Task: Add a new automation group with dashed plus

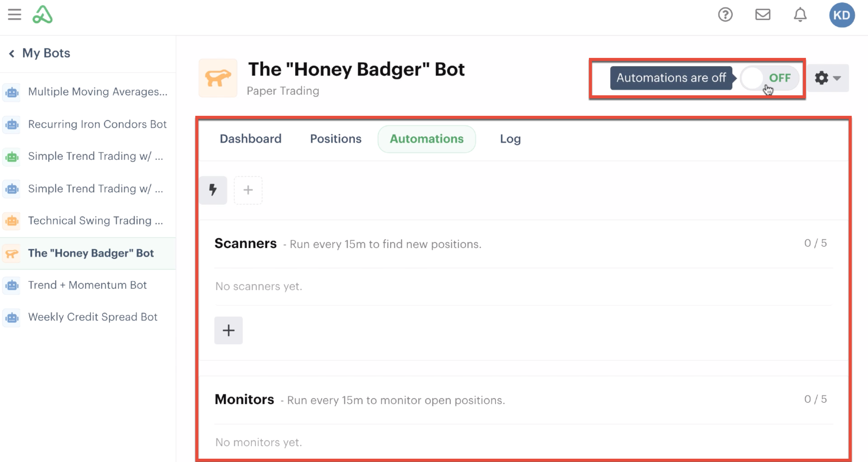Action: (248, 190)
